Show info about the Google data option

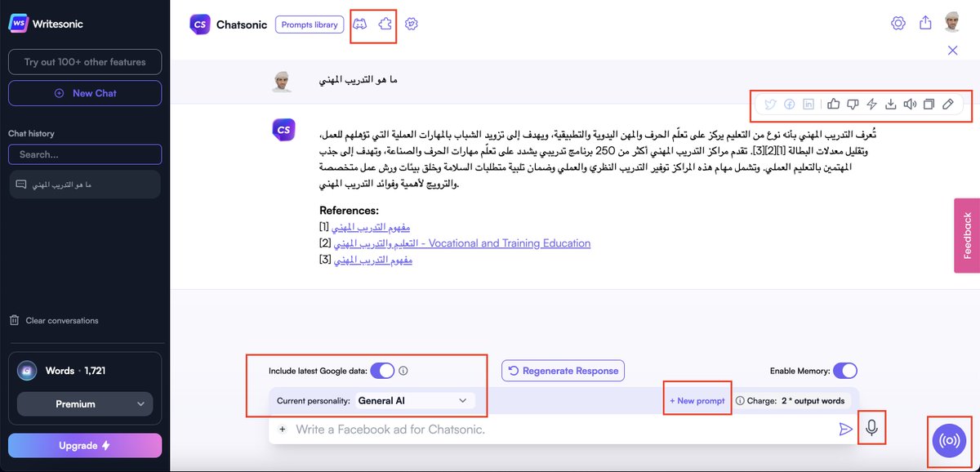[403, 371]
